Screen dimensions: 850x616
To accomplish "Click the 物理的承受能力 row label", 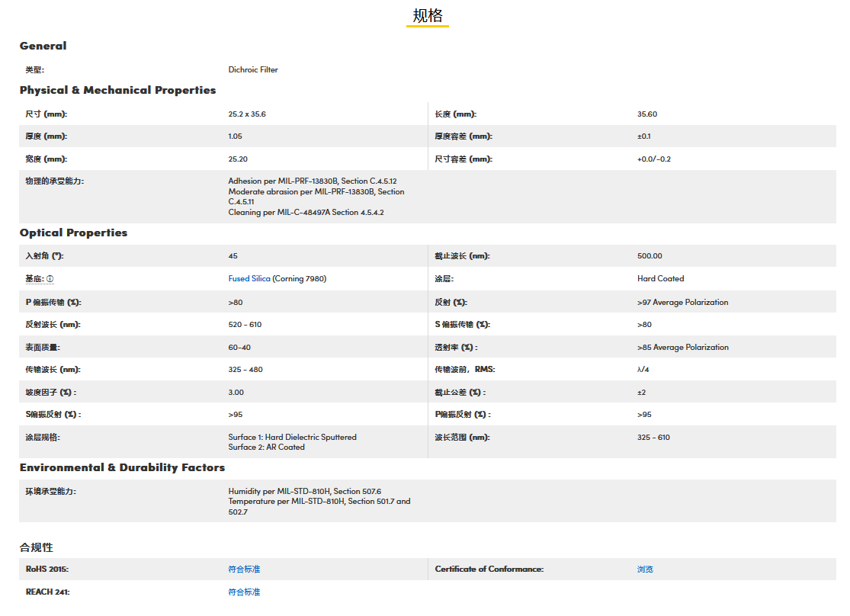I will coord(54,181).
